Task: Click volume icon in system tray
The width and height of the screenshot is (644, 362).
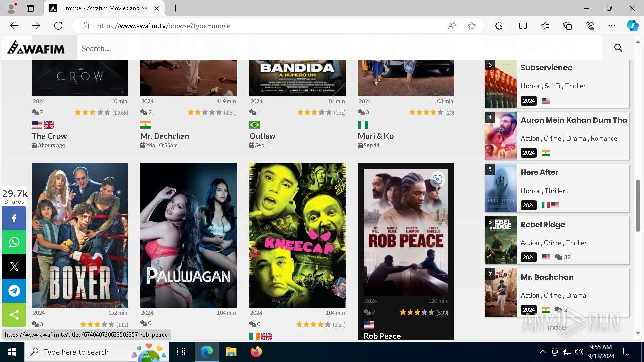Action: coord(579,352)
